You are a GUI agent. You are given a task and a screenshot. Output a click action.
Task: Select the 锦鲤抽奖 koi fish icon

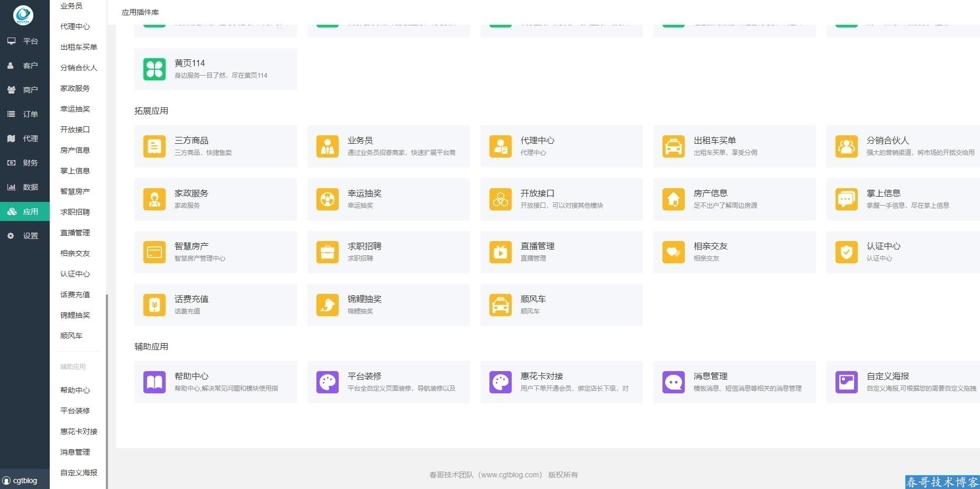(327, 305)
